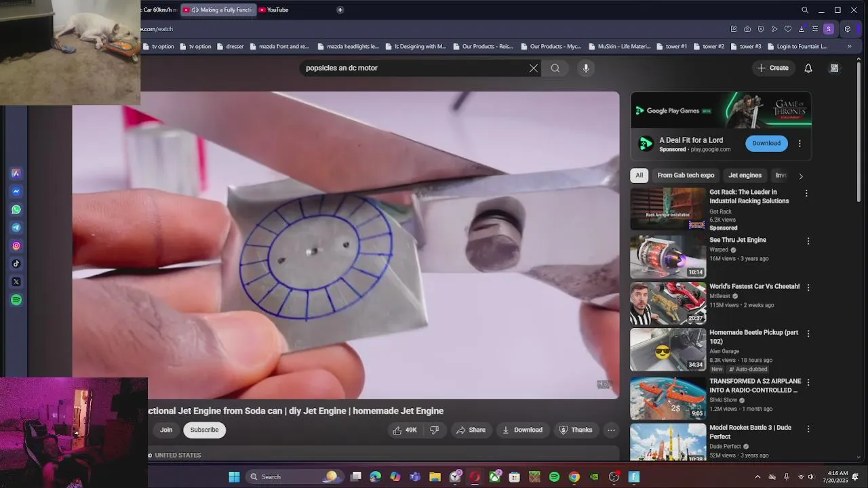The image size is (868, 488).
Task: Open browser downloads icon
Action: 802,29
